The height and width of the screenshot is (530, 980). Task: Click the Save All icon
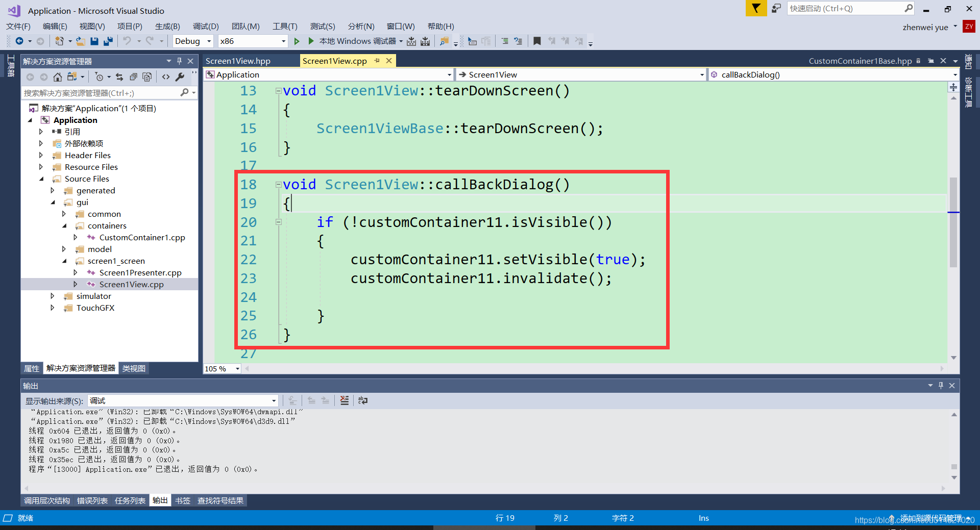click(x=108, y=41)
